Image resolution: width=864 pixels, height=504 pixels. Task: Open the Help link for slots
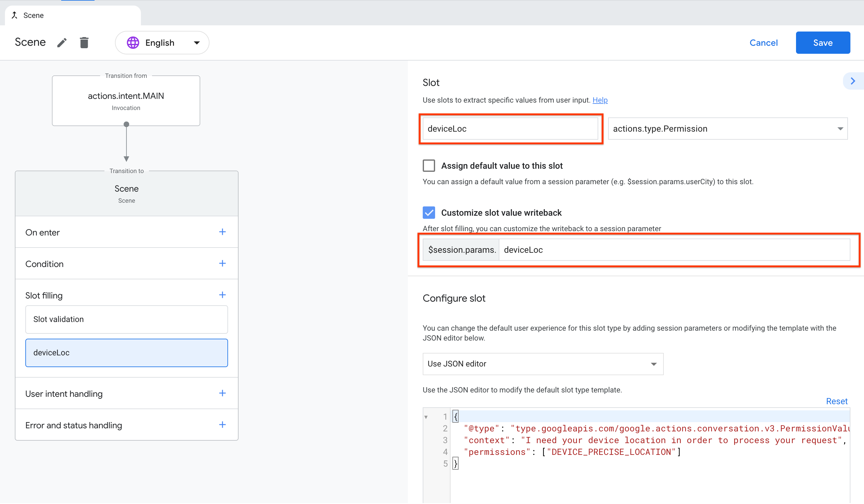click(600, 100)
